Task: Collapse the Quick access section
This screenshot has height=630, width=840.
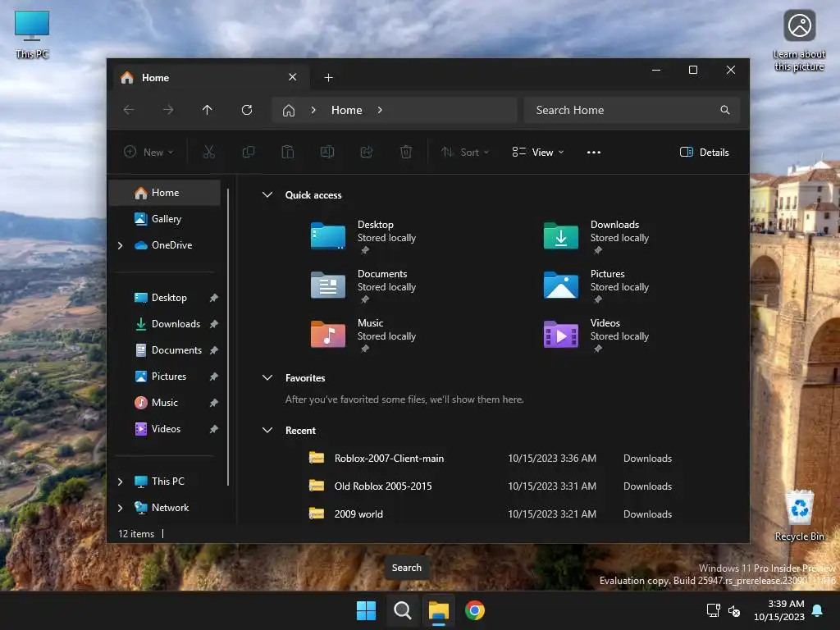Action: pos(267,195)
